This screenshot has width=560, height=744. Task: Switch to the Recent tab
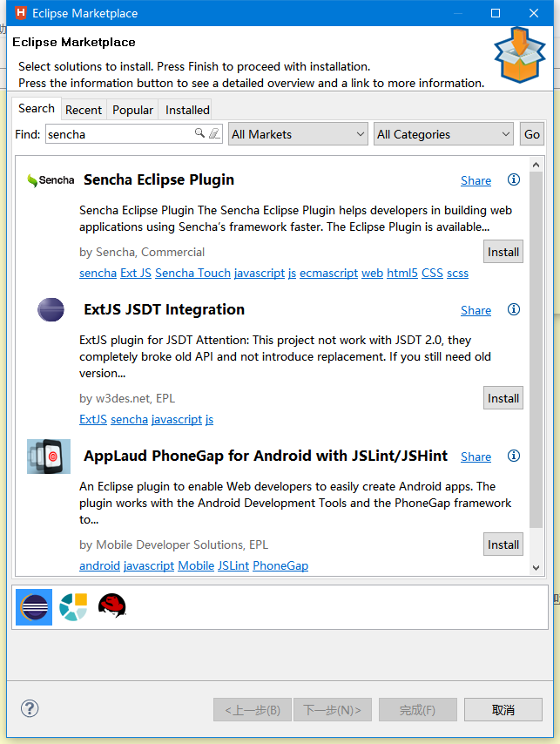coord(84,110)
